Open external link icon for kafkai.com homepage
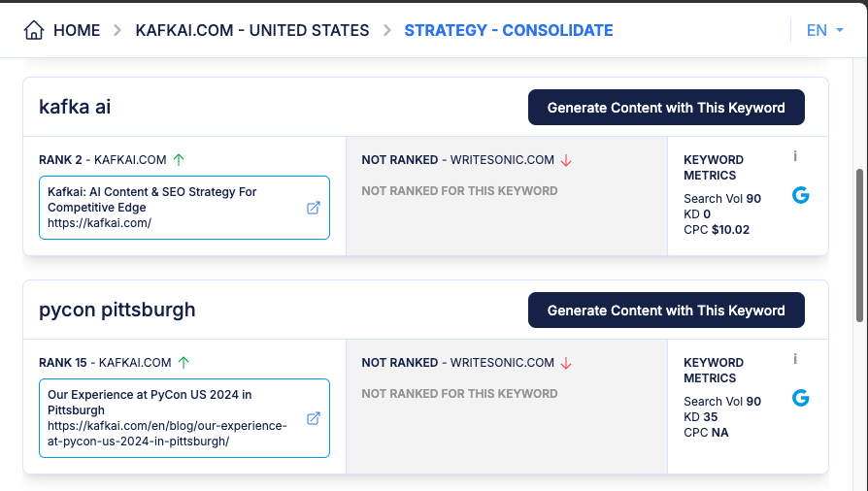This screenshot has height=491, width=868. click(x=314, y=208)
